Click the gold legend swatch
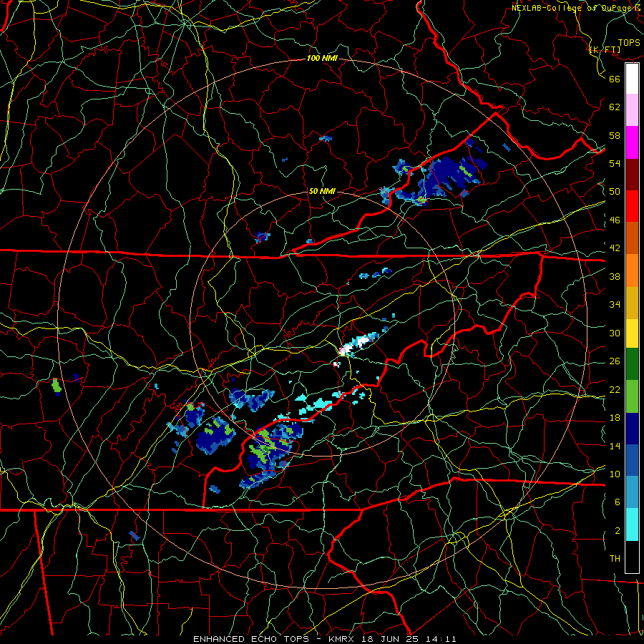 tap(632, 303)
